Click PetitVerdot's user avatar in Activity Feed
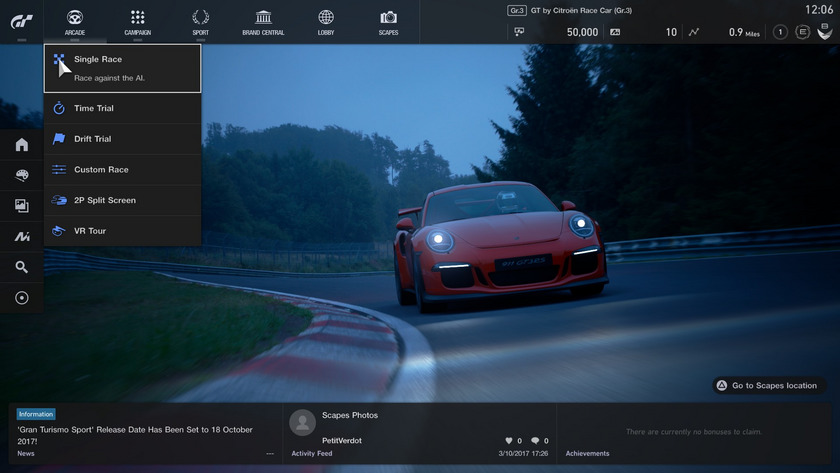840x473 pixels. (302, 423)
